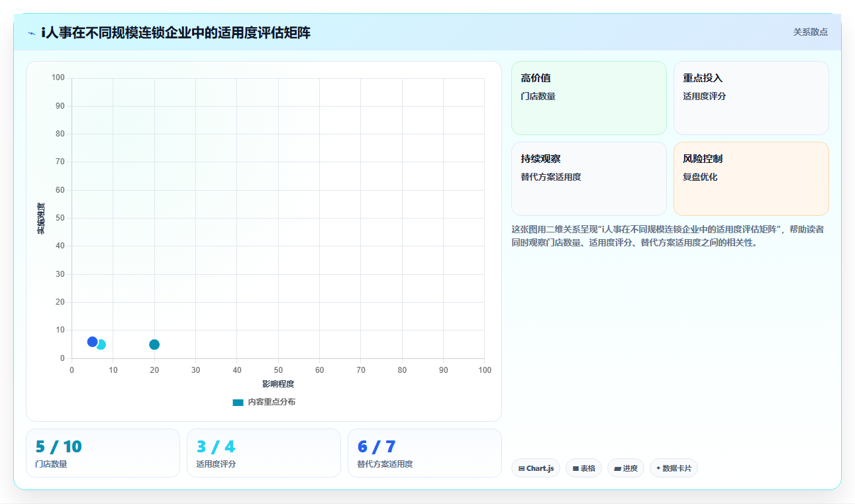Click the 关系散点 label in the header
The width and height of the screenshot is (855, 504).
coord(810,32)
